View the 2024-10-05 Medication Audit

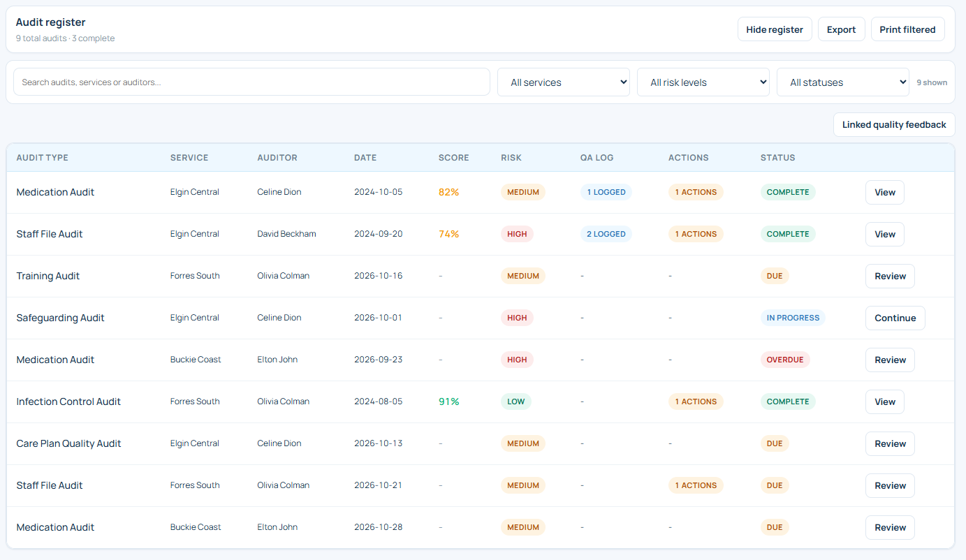pyautogui.click(x=885, y=193)
